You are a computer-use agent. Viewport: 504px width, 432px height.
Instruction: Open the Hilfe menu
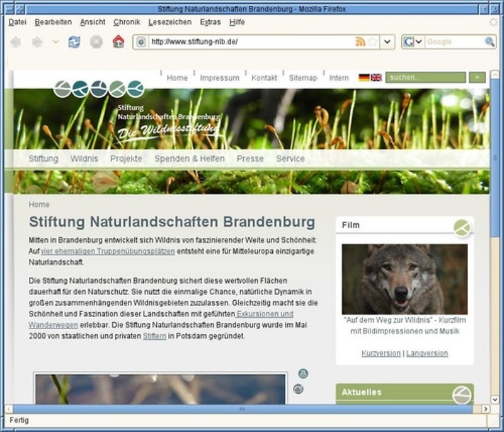(238, 22)
